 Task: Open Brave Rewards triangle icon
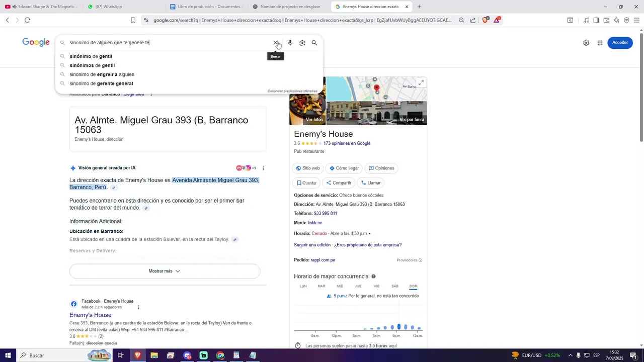tap(497, 20)
